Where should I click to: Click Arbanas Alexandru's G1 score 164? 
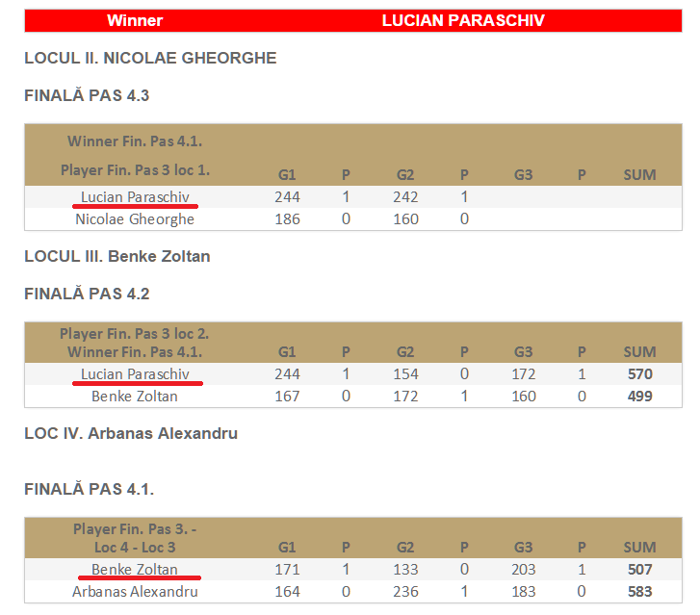(287, 592)
